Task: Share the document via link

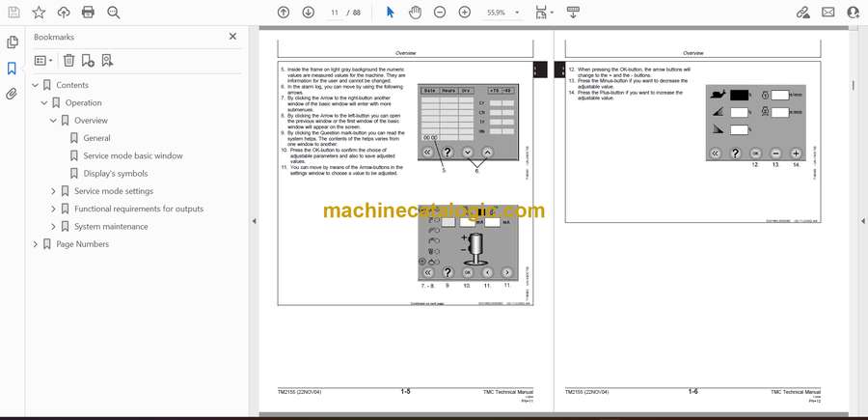Action: point(803,13)
